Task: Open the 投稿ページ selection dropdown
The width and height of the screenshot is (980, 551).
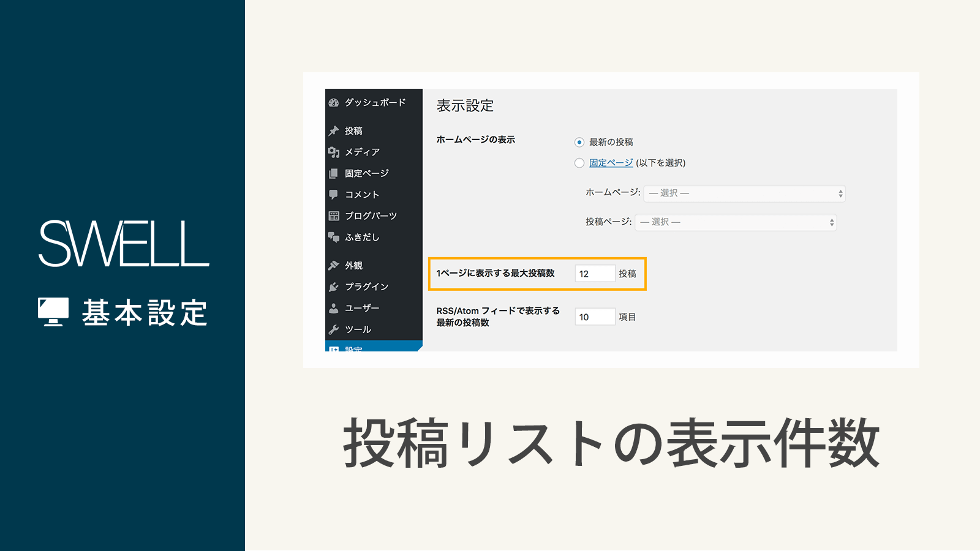Action: (735, 222)
